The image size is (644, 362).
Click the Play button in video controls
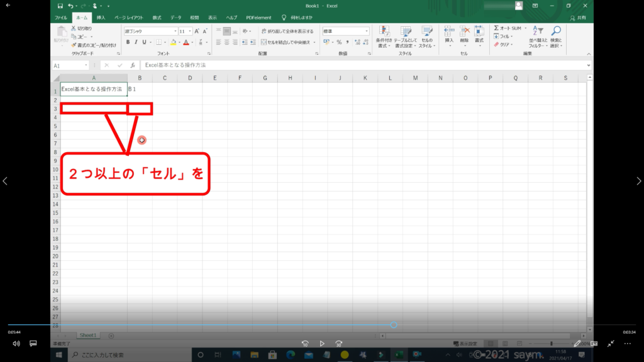(321, 344)
